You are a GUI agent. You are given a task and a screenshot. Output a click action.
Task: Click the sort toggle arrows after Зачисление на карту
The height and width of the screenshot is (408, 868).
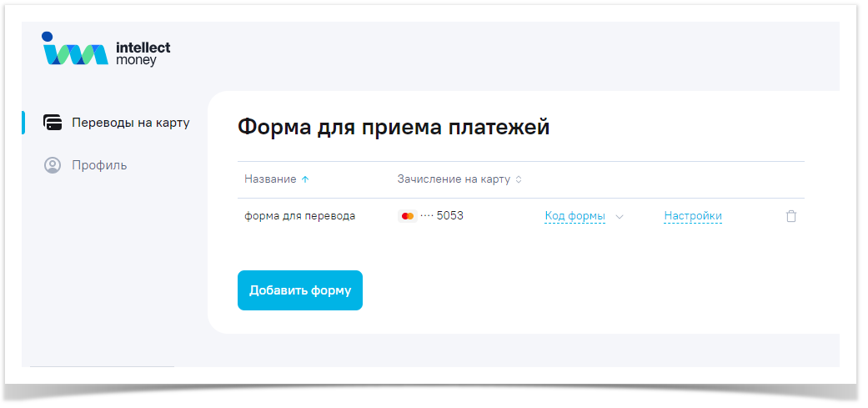point(519,179)
